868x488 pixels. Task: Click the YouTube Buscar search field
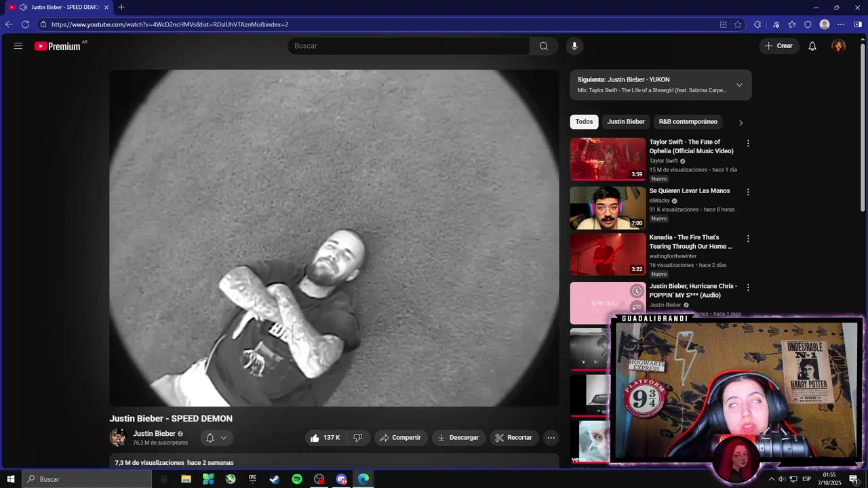click(x=408, y=46)
